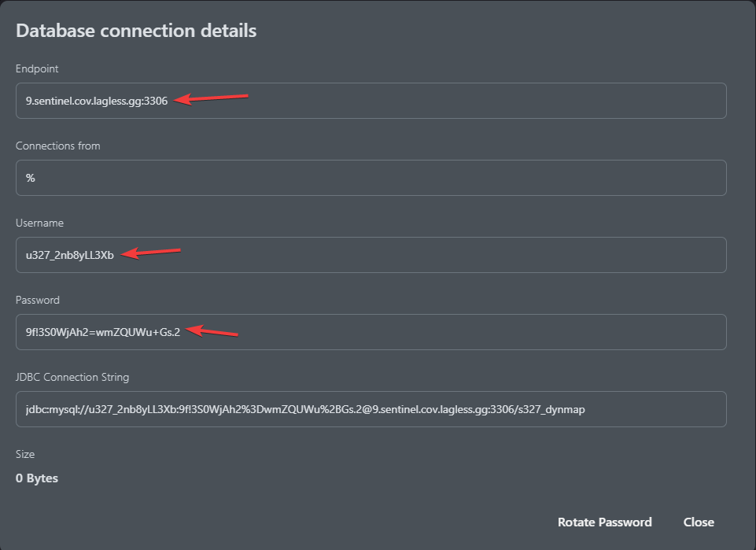Click the JDBC Connection String label
Image resolution: width=756 pixels, height=550 pixels.
(72, 377)
